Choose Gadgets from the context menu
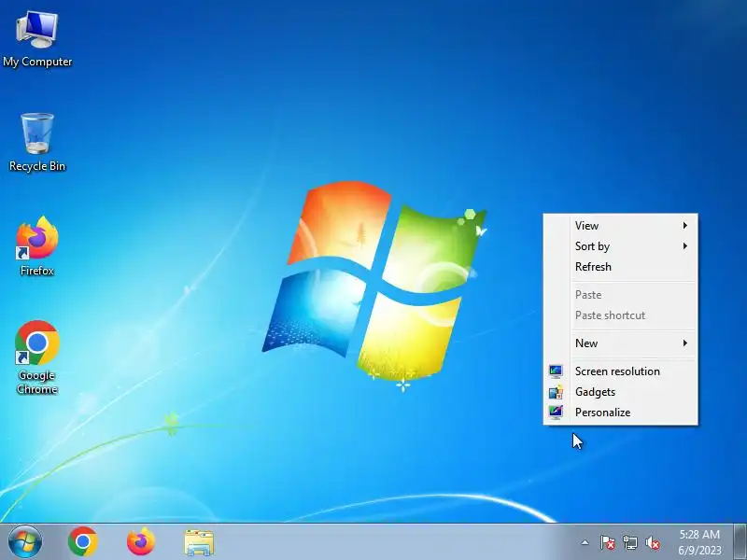The width and height of the screenshot is (747, 560). coord(620,391)
